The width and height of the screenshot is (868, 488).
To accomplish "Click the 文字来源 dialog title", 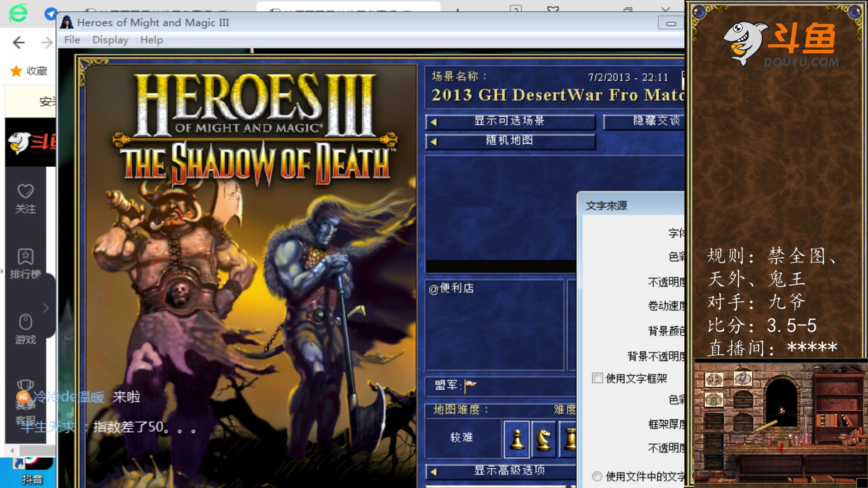I will 606,206.
